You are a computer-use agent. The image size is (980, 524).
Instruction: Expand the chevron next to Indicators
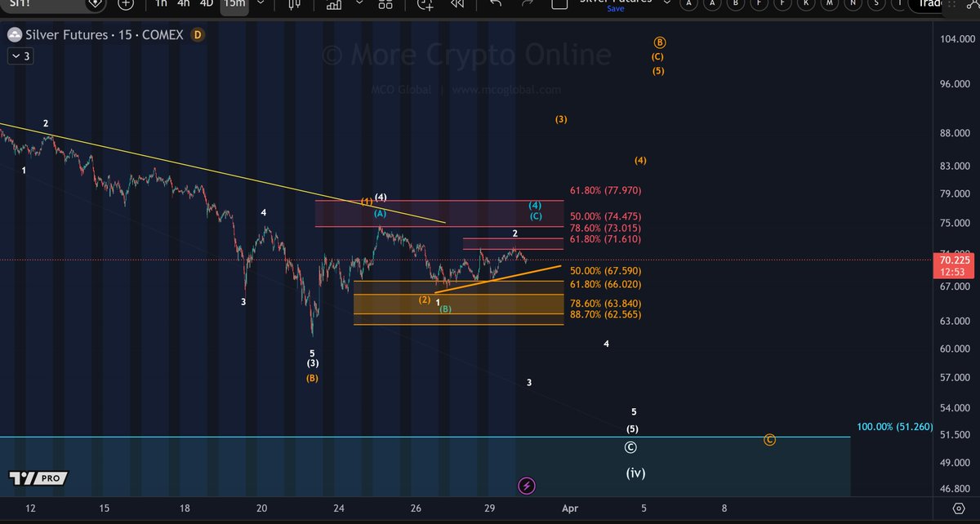[359, 4]
